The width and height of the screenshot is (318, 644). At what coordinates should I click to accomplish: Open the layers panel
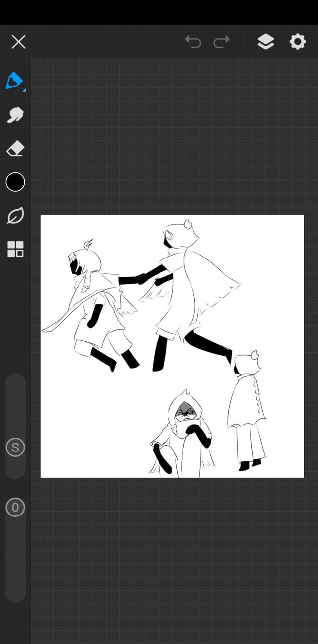click(x=266, y=42)
